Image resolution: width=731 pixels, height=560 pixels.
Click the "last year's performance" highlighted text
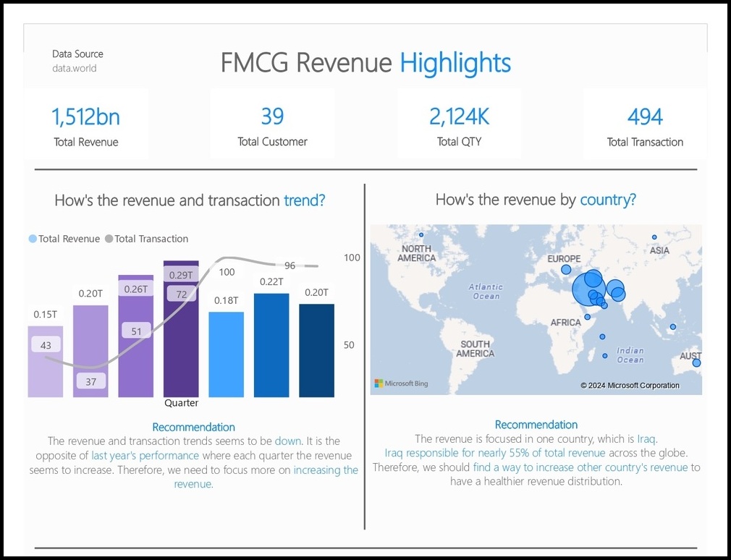[145, 456]
